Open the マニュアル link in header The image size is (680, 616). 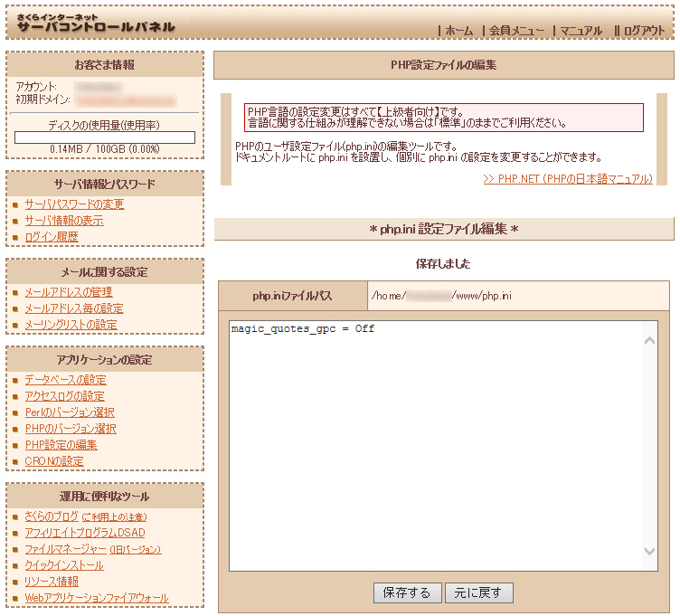[581, 31]
